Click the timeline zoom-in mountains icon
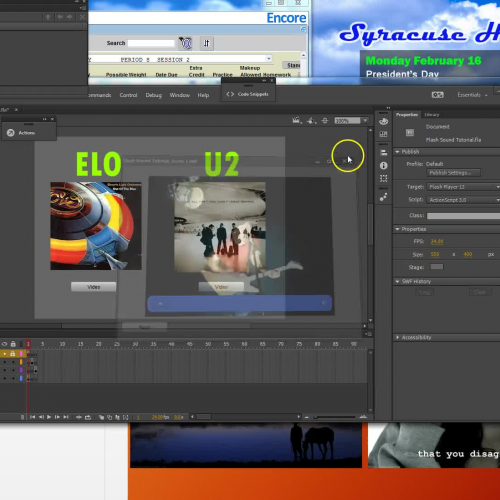 (363, 417)
